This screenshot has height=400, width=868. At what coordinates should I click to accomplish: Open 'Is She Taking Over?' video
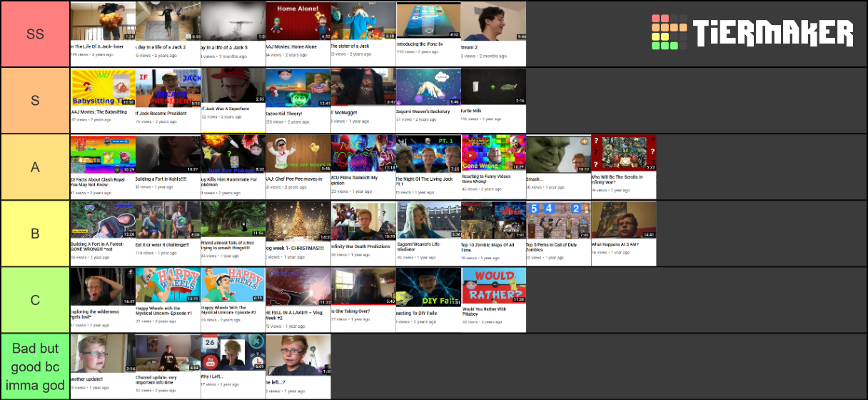click(x=363, y=299)
